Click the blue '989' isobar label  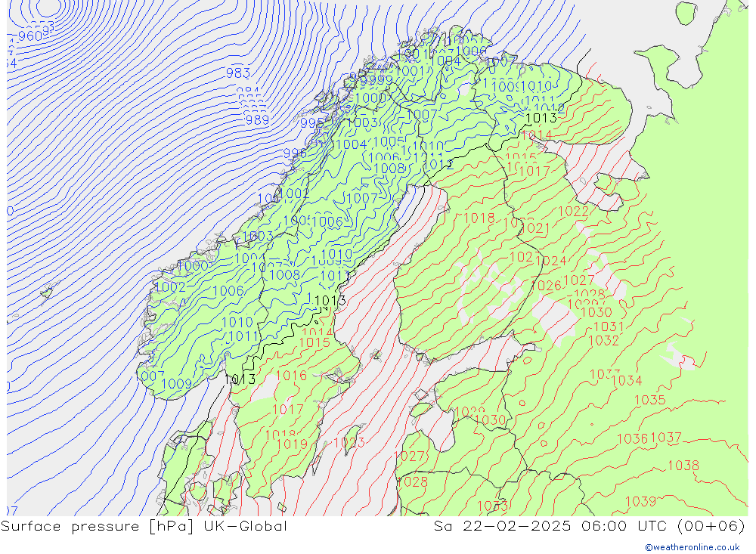coord(257,119)
